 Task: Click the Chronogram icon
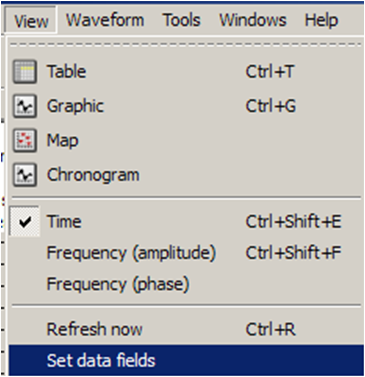(x=25, y=175)
